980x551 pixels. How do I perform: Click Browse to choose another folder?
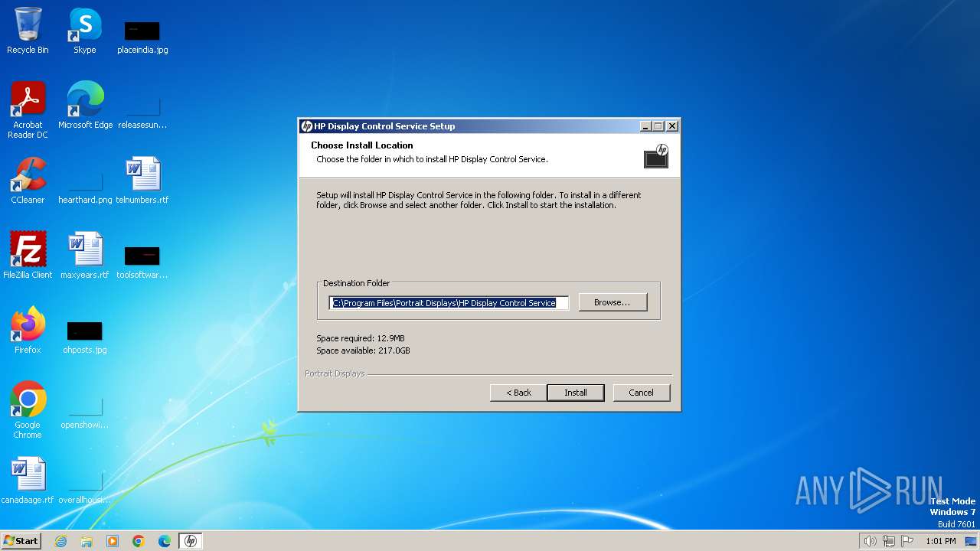612,302
